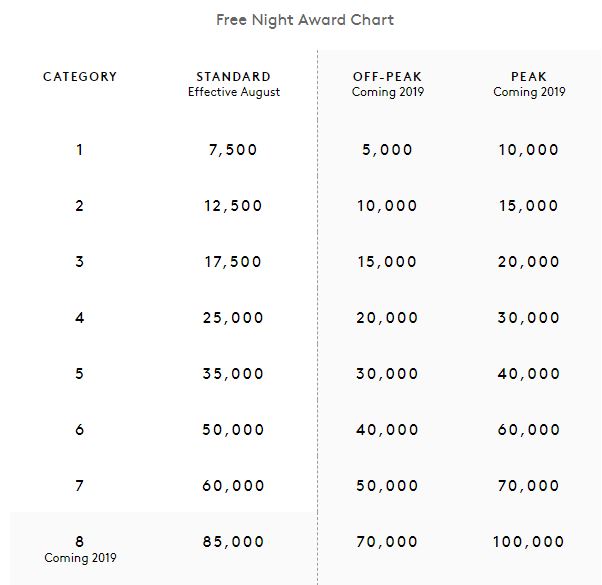Click the Free Night Award Chart title
This screenshot has width=602, height=585.
[305, 20]
